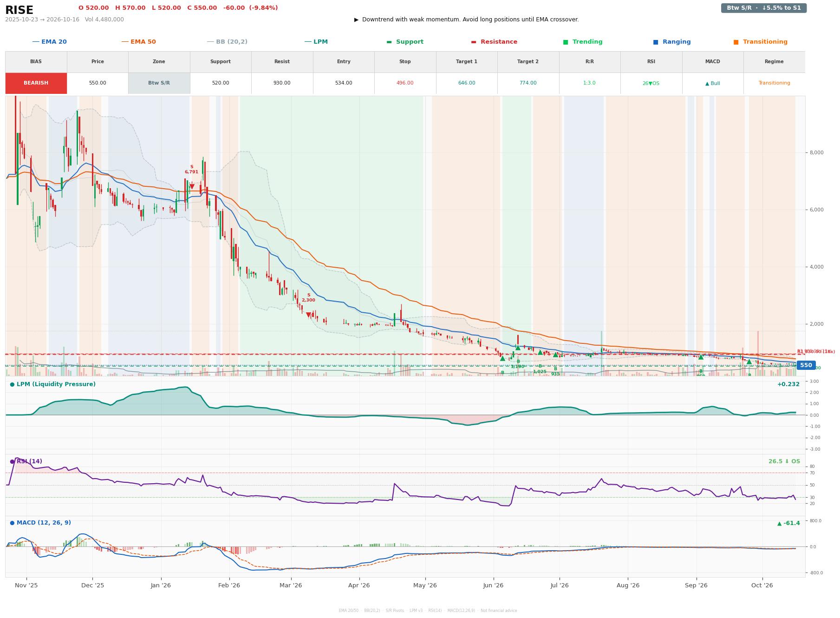Click the 4,000 price axis label
Viewport: 840px width, 618px height.
pyautogui.click(x=816, y=267)
